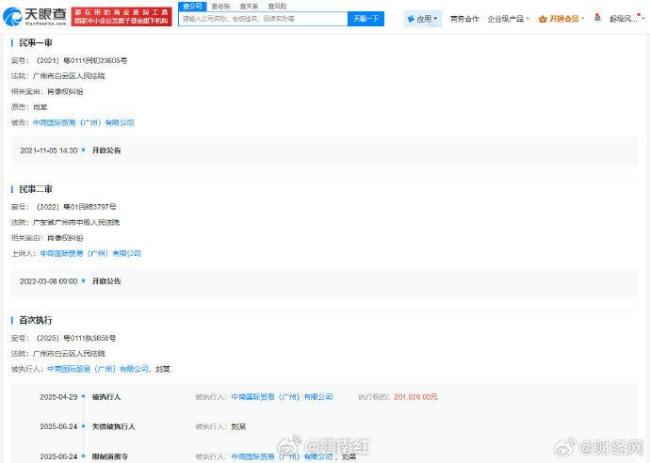
Task: Select the 开庭公告 entry dated 2022-03-08
Action: [x=106, y=281]
